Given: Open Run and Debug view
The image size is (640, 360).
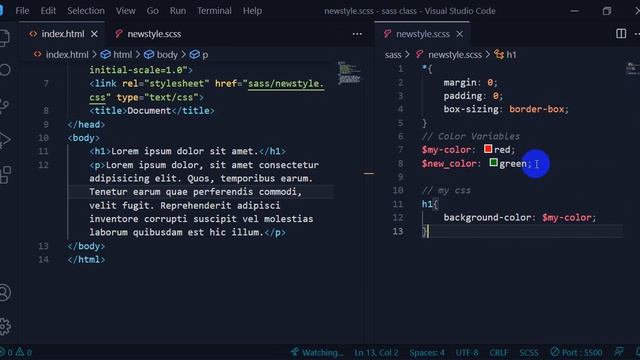Looking at the screenshot, I should point(4,140).
